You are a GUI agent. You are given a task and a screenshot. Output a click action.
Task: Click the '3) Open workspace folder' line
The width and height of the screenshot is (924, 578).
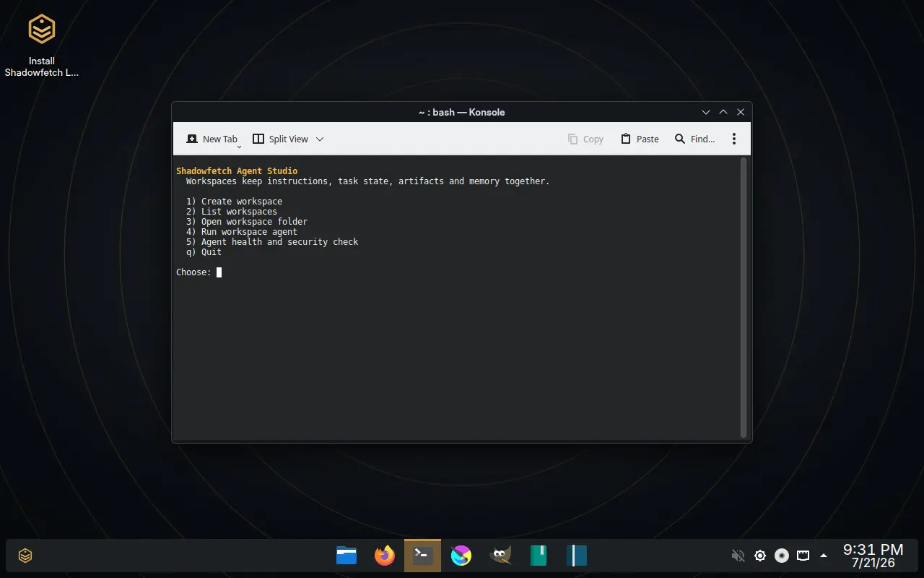(247, 222)
